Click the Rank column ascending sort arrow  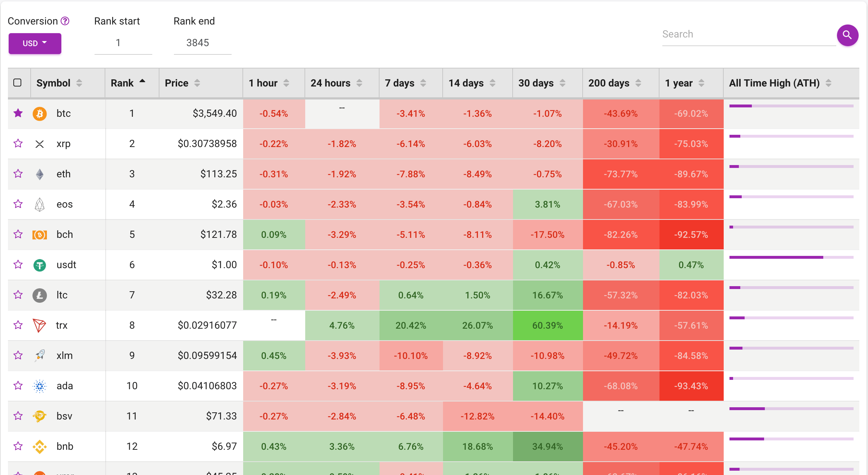(143, 81)
